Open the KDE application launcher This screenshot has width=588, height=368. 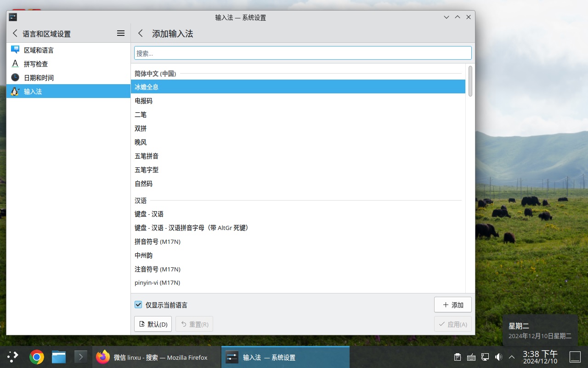tap(13, 357)
